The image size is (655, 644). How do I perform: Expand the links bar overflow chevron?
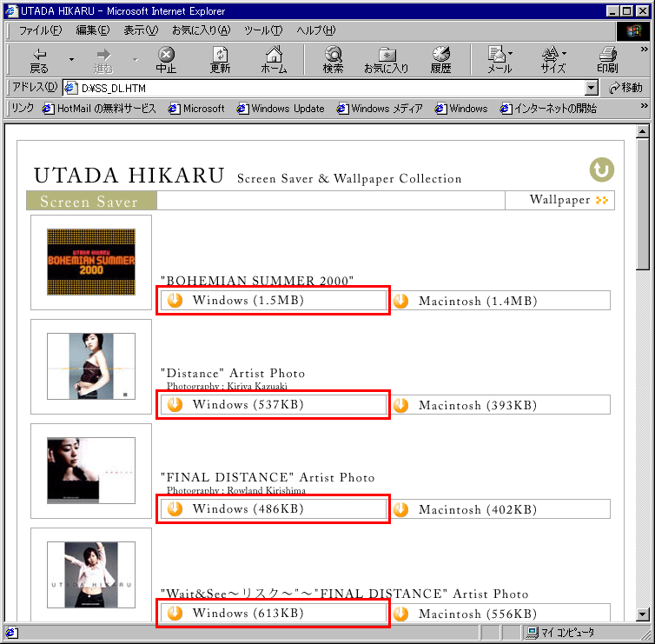(644, 106)
